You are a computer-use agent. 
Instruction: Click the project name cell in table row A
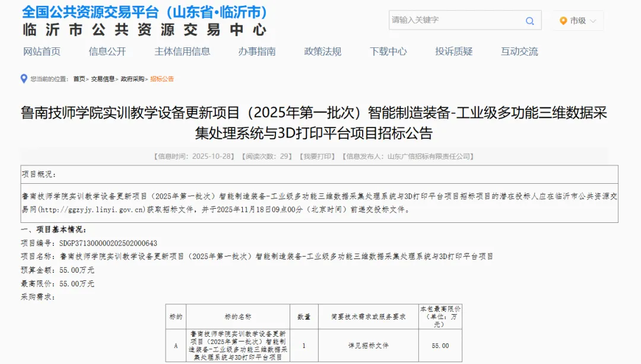[238, 346]
